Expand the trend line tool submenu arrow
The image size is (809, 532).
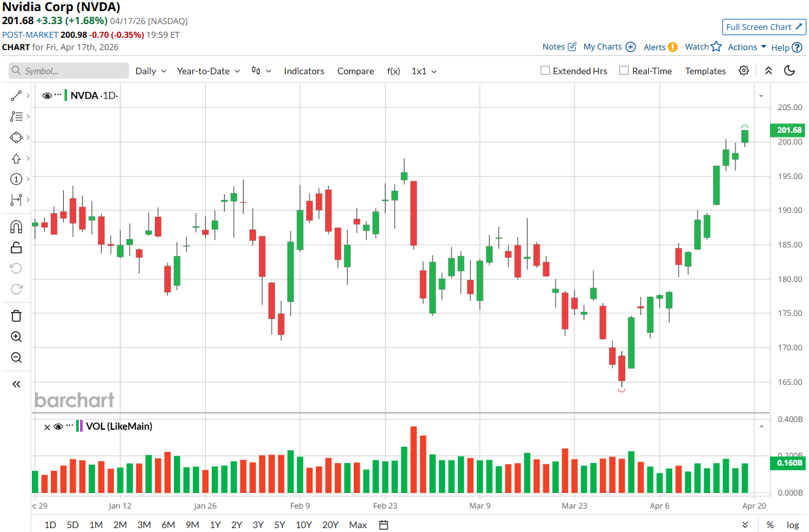click(28, 96)
